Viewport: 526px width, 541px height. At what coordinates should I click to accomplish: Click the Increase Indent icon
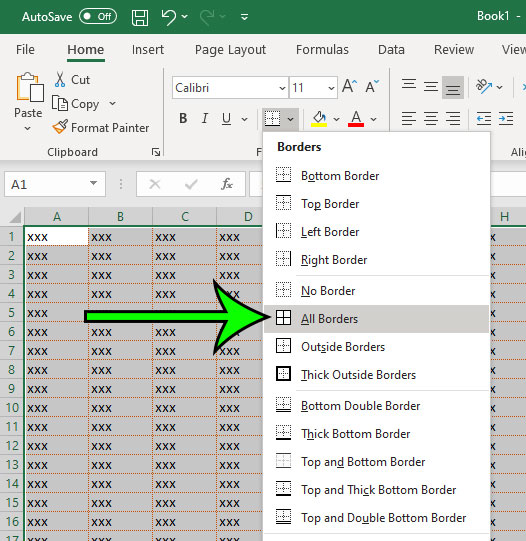[506, 119]
